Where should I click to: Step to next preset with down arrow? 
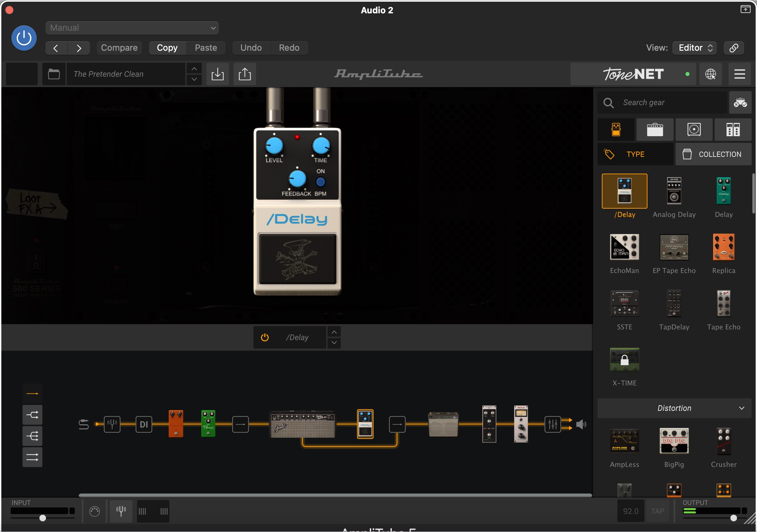click(x=194, y=79)
